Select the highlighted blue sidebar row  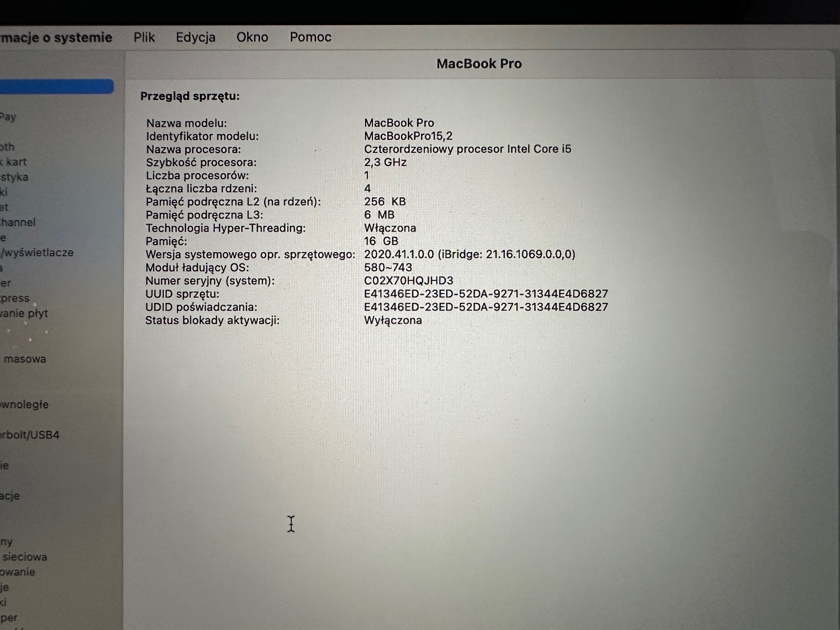coord(57,87)
